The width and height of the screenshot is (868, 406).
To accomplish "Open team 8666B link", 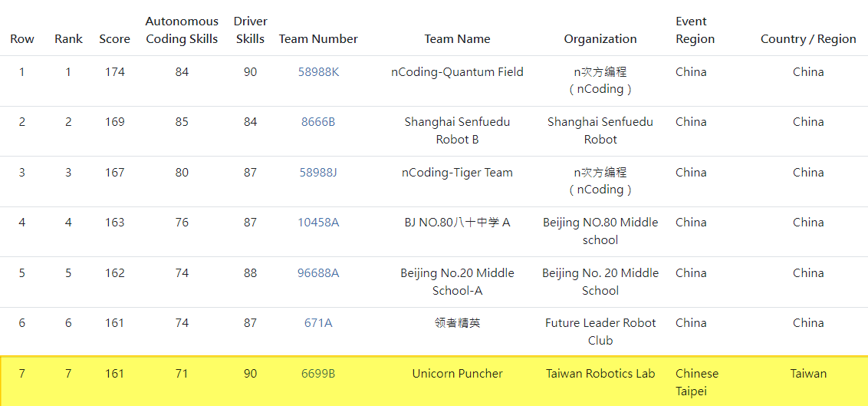I will [x=318, y=122].
